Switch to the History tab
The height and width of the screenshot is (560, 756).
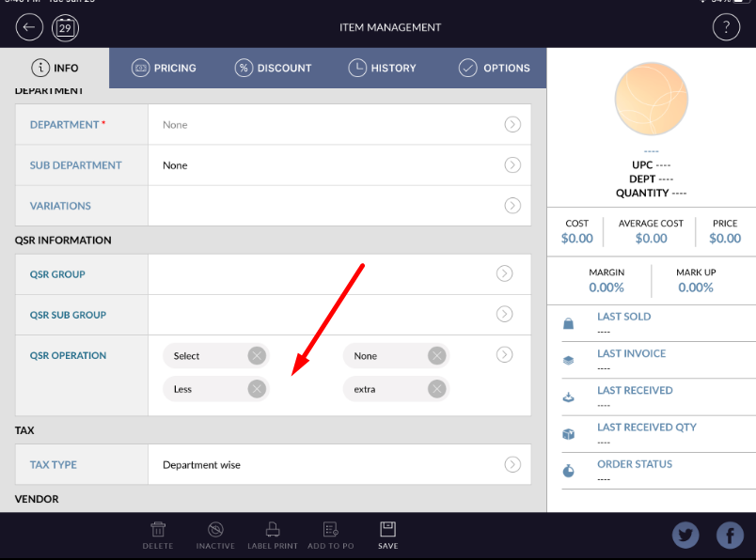pyautogui.click(x=382, y=68)
